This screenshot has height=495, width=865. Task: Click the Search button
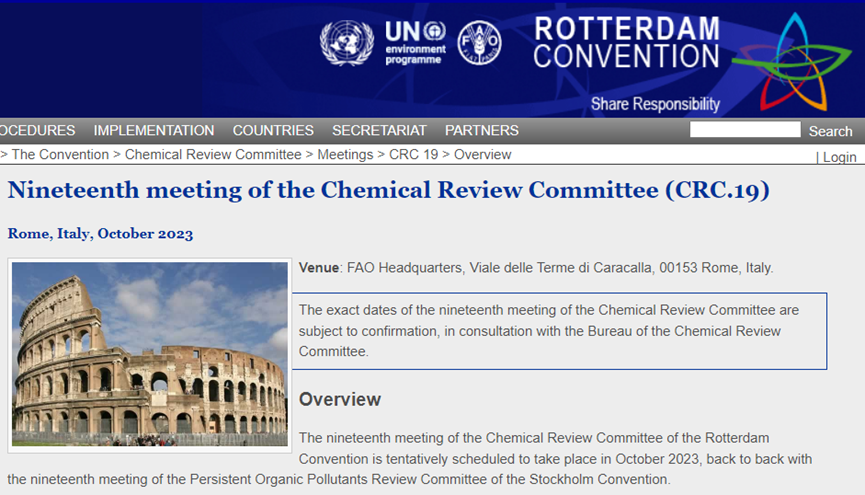click(x=830, y=131)
